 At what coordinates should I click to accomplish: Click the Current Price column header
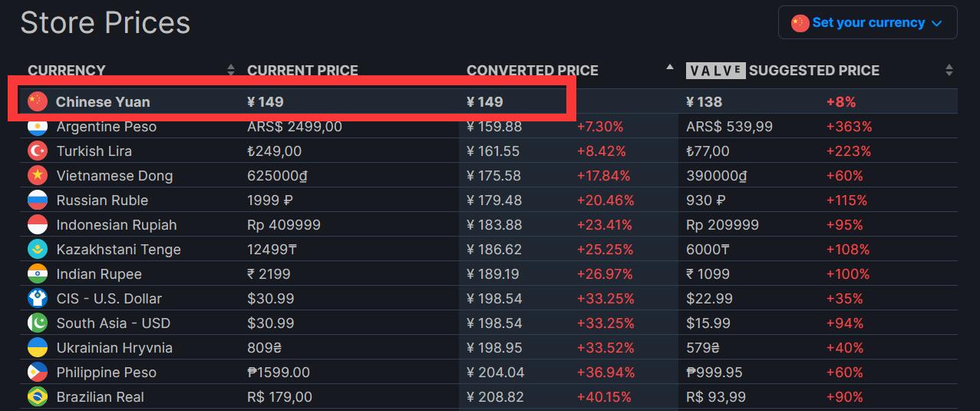(x=302, y=71)
